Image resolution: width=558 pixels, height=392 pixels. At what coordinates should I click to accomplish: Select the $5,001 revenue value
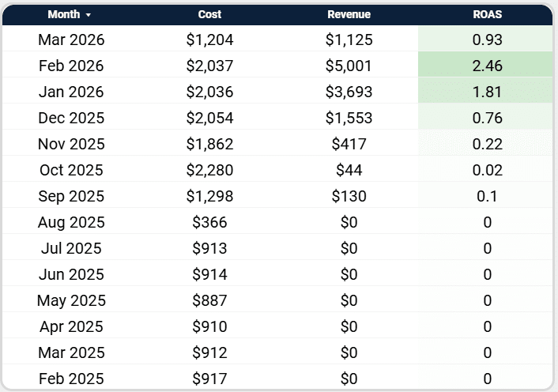tap(349, 66)
